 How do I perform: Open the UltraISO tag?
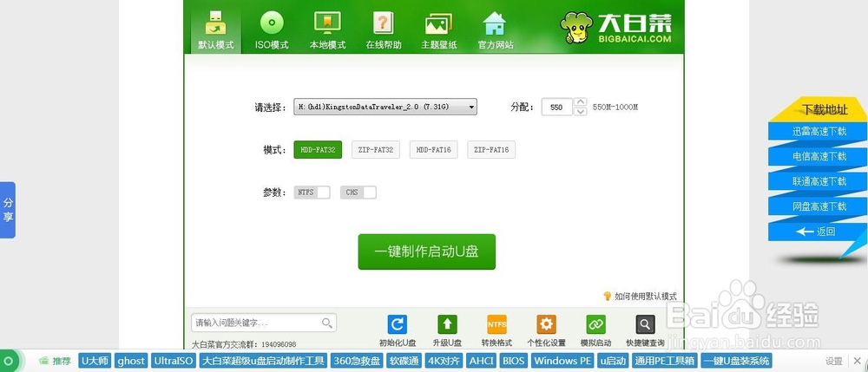pos(174,362)
